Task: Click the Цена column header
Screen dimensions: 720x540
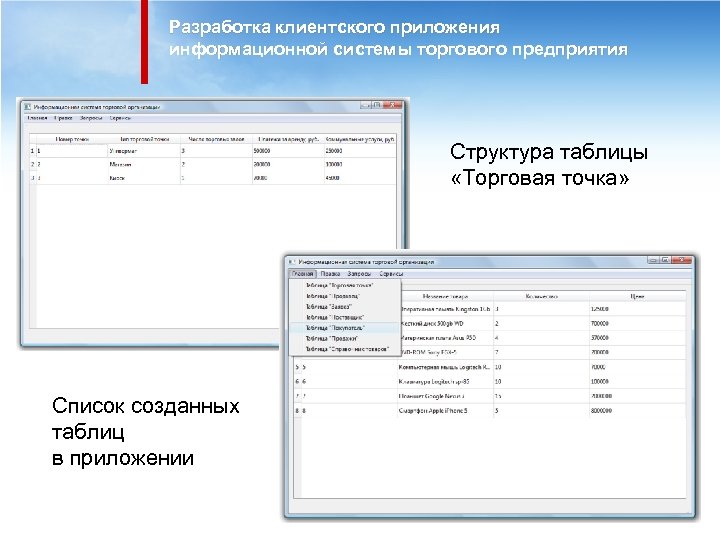Action: (637, 297)
